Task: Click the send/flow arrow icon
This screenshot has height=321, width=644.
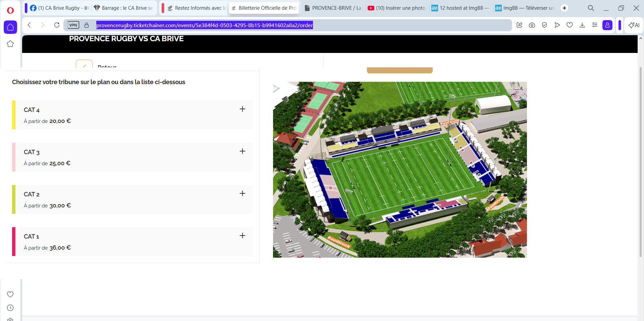Action: pyautogui.click(x=557, y=25)
